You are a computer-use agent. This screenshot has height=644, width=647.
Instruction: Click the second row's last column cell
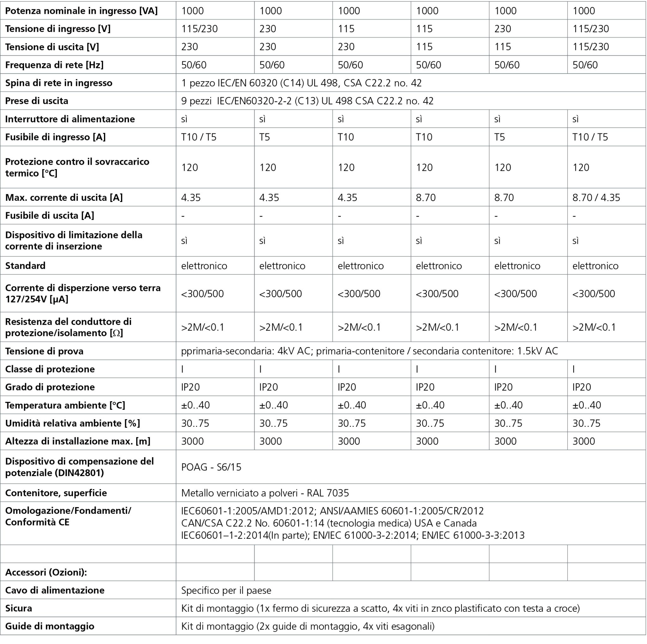(x=606, y=28)
